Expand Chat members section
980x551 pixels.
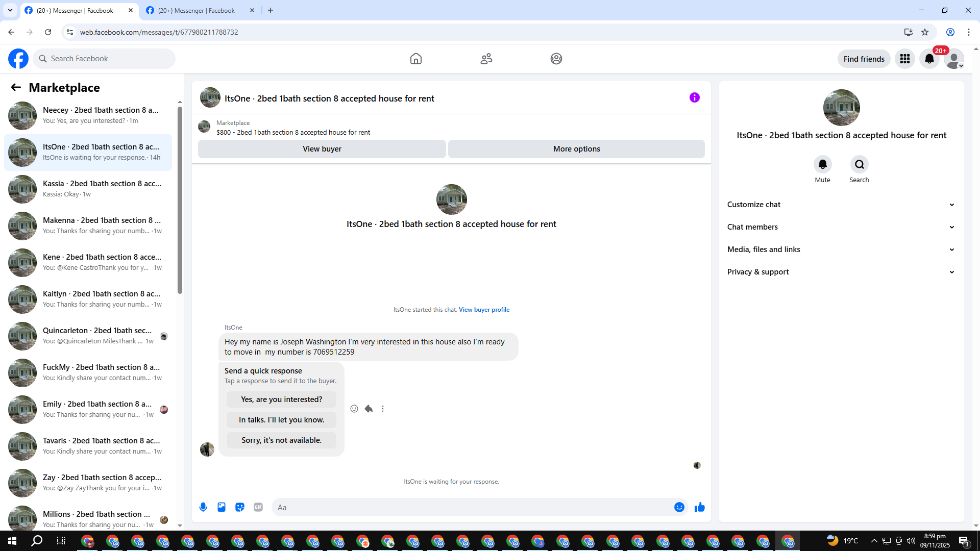(x=841, y=227)
